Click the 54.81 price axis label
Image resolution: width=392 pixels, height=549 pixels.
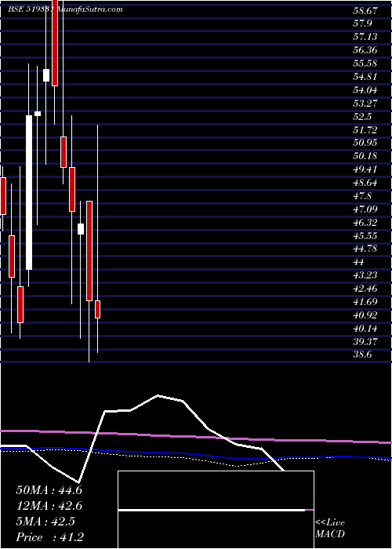[365, 77]
